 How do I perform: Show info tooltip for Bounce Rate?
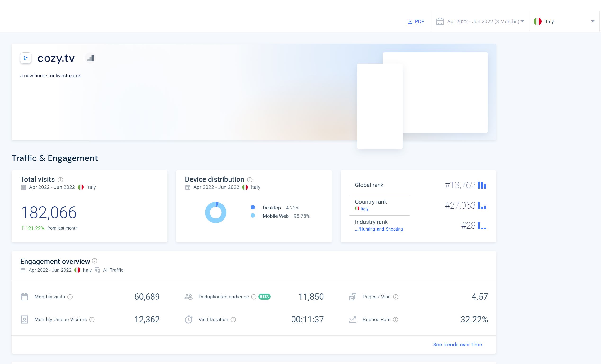[395, 319]
